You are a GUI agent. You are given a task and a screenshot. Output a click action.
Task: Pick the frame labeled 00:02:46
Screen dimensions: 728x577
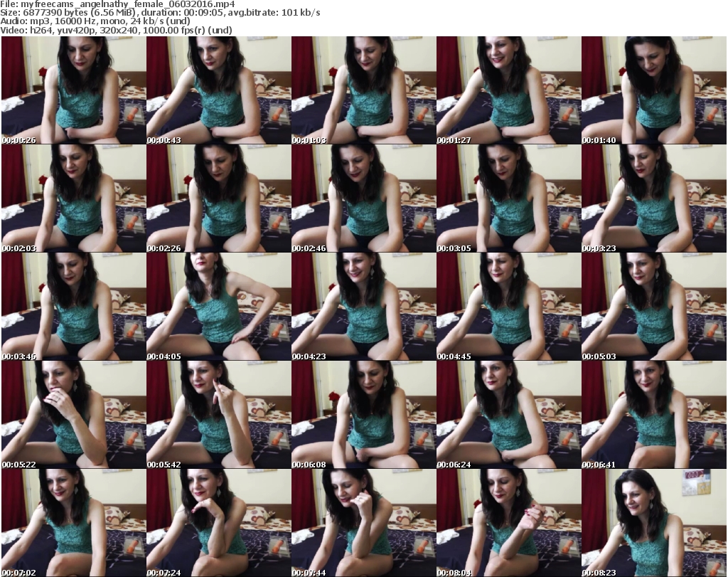pyautogui.click(x=363, y=198)
